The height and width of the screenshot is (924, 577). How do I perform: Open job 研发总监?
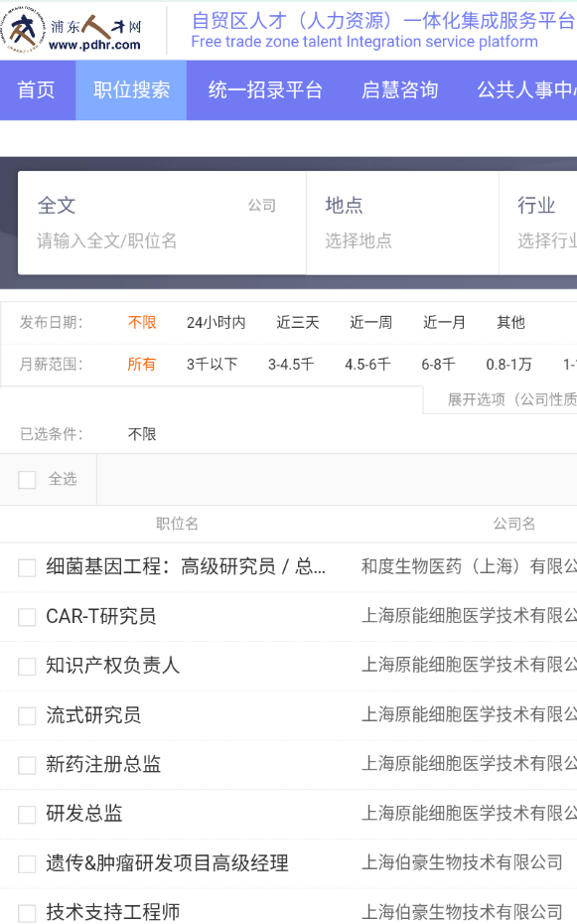click(84, 813)
